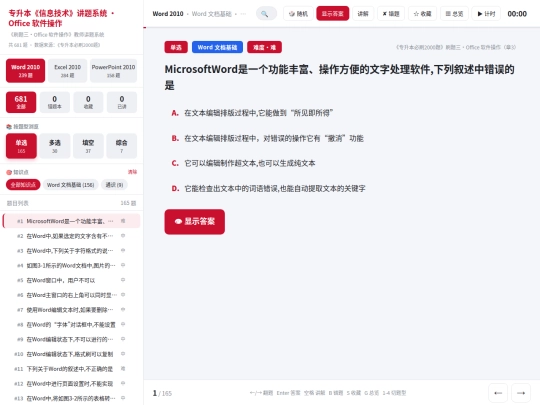
Task: Click the 00:00 timer display
Action: click(x=517, y=14)
